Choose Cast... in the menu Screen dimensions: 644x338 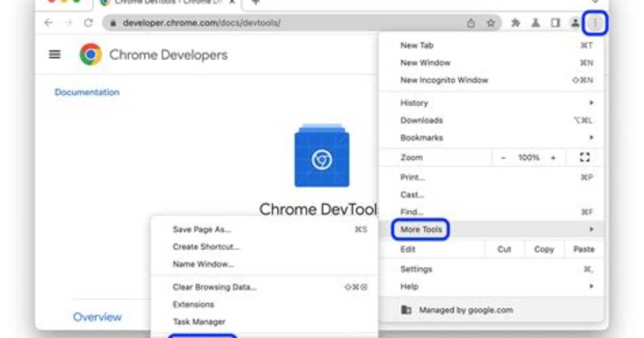(x=491, y=194)
